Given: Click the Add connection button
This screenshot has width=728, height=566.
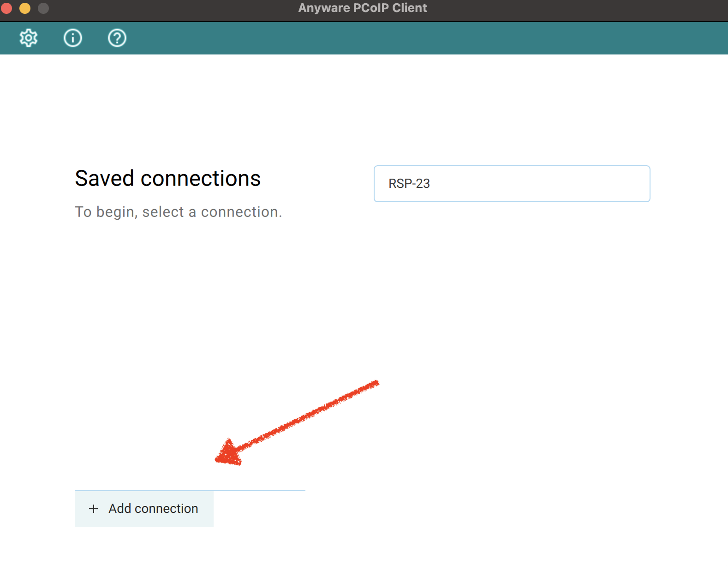Looking at the screenshot, I should (x=144, y=509).
